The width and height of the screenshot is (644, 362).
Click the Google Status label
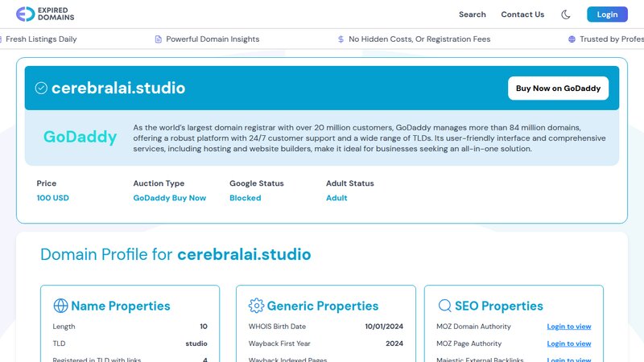coord(257,183)
